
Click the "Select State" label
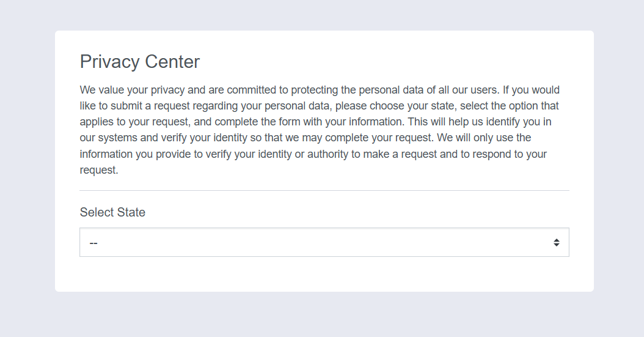112,212
